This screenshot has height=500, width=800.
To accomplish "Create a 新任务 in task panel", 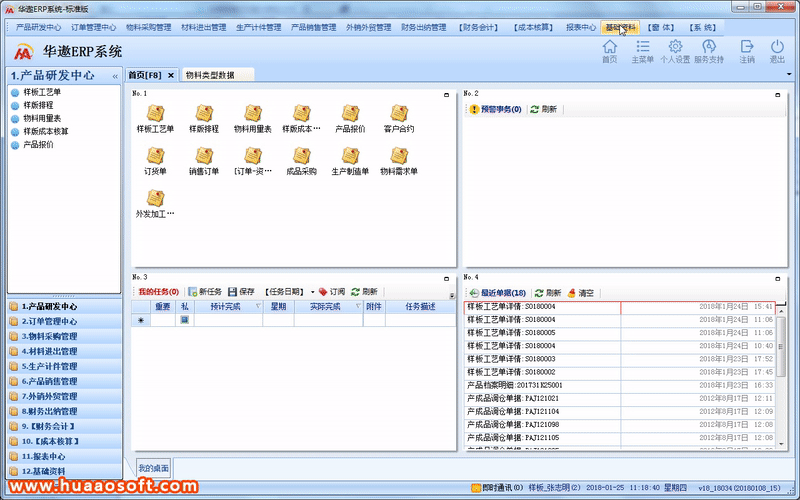I will [x=205, y=292].
